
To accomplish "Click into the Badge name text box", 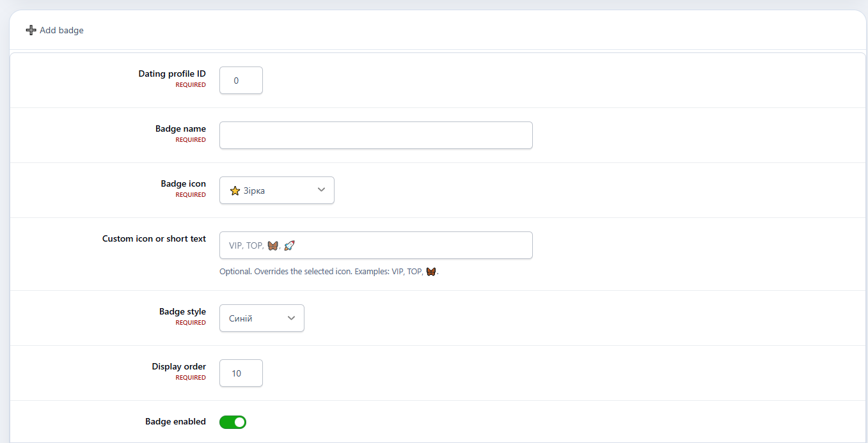I will tap(376, 136).
